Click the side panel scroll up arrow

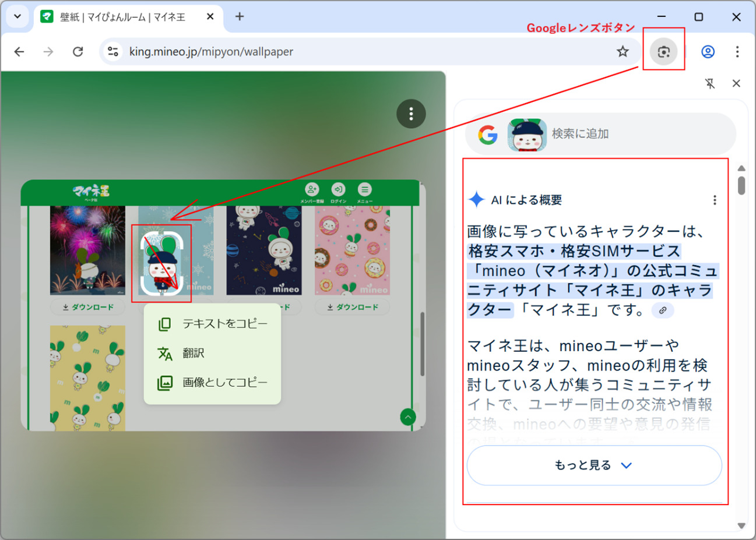741,168
